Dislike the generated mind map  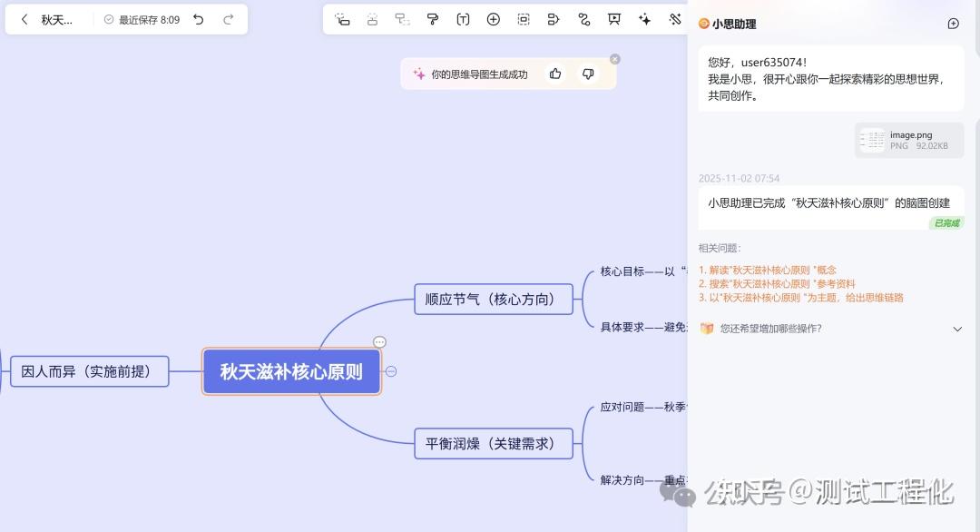click(x=588, y=74)
